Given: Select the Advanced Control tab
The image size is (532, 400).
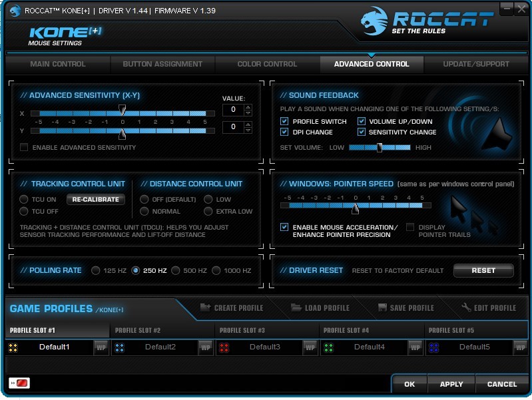Looking at the screenshot, I should pos(372,64).
